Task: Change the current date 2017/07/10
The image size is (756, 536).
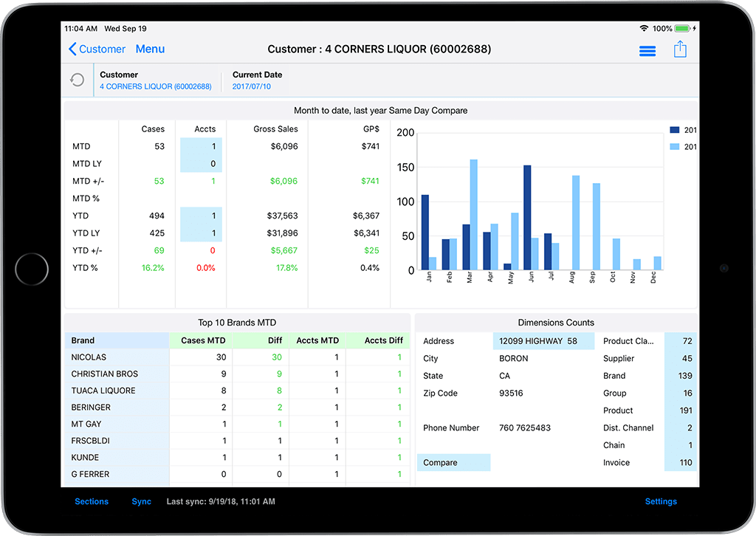Action: [252, 86]
